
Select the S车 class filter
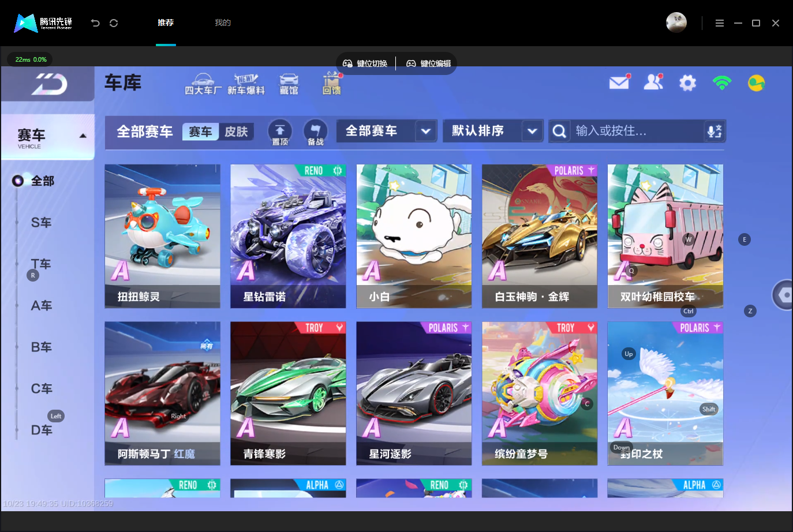coord(42,223)
